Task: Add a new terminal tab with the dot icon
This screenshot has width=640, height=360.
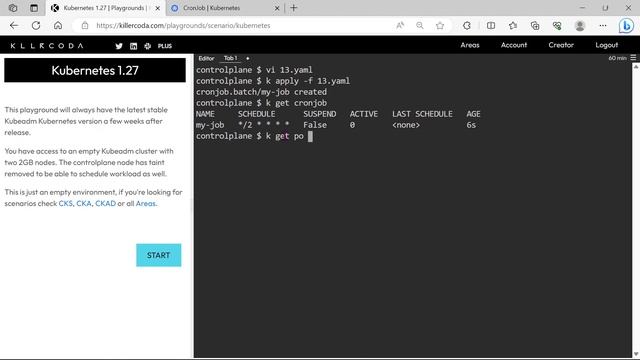Action: click(247, 58)
